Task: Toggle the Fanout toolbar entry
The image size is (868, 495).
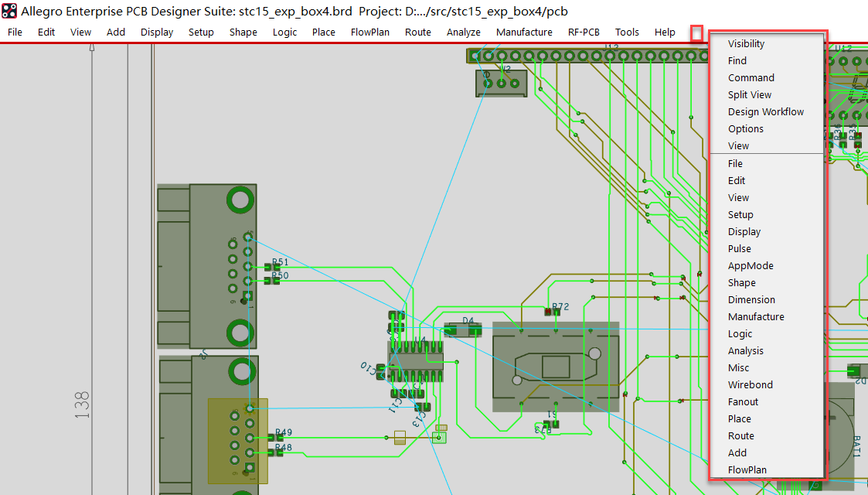Action: [743, 402]
